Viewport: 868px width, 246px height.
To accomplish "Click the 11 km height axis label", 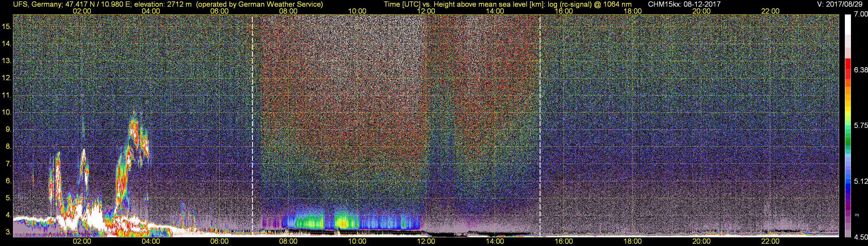I will (6, 95).
